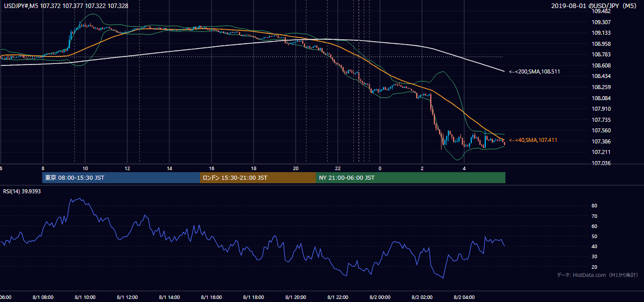Select price axis value 109.133
This screenshot has width=644, height=302.
[x=600, y=33]
